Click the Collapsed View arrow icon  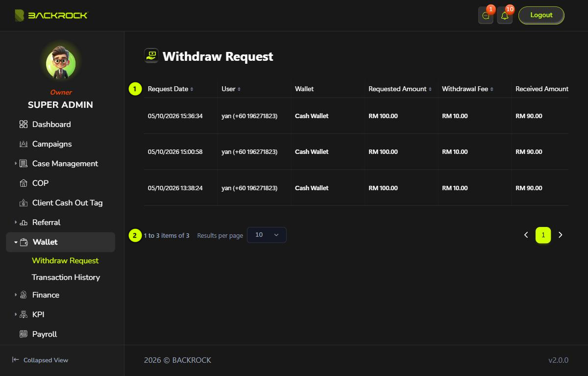16,360
